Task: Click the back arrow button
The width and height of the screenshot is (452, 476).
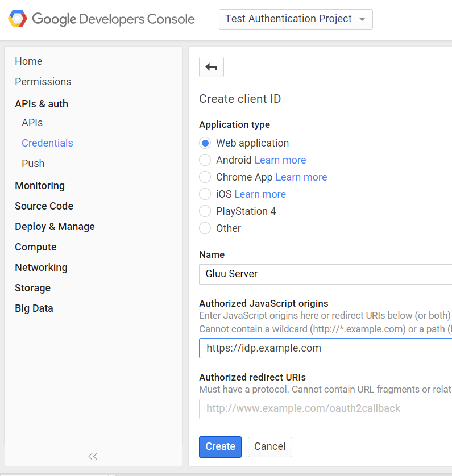Action: (x=212, y=67)
